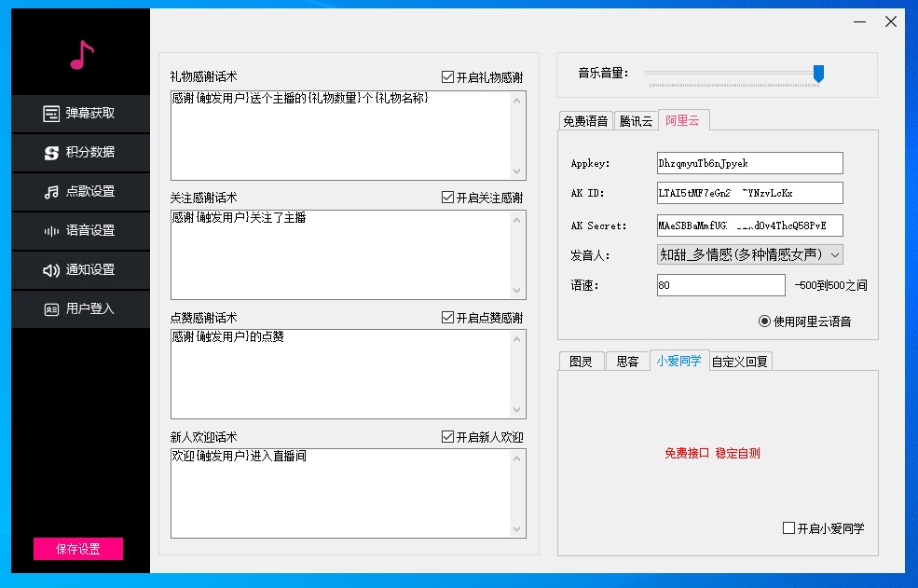
Task: Toggle the 开启礼物感谢 checkbox
Action: (448, 77)
